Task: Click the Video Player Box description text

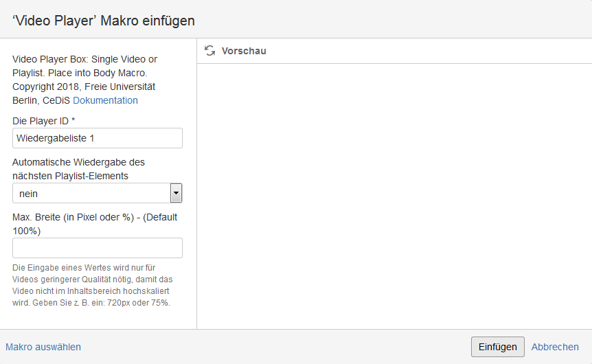Action: pyautogui.click(x=85, y=80)
